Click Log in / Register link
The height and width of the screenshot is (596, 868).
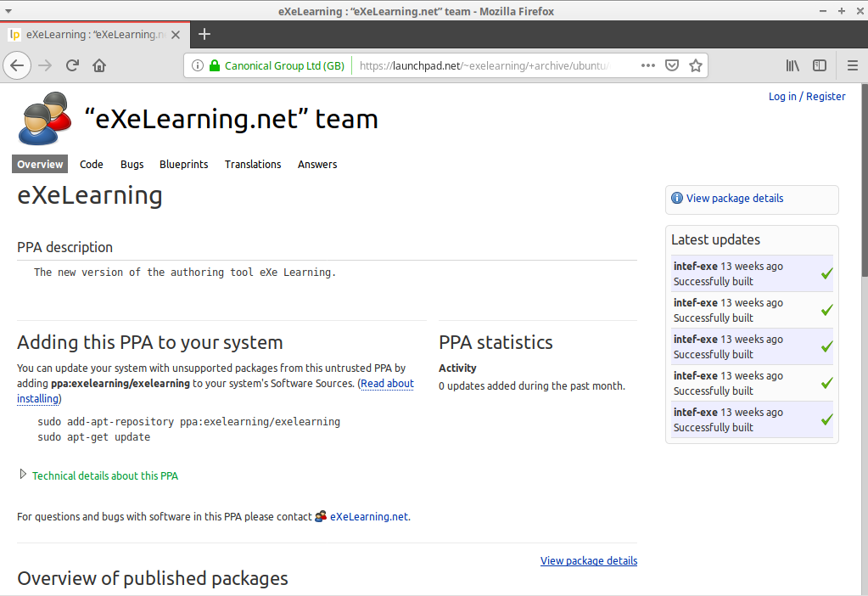click(x=807, y=97)
